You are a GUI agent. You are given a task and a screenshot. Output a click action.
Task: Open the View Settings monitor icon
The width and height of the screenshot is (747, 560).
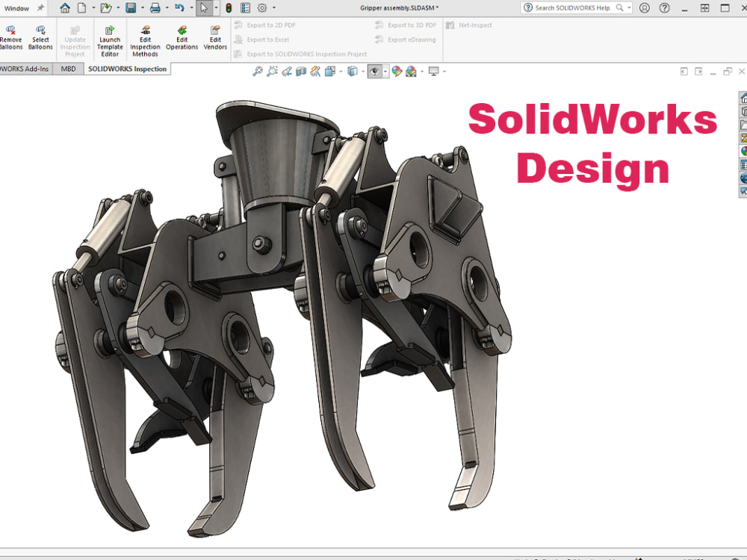click(433, 71)
